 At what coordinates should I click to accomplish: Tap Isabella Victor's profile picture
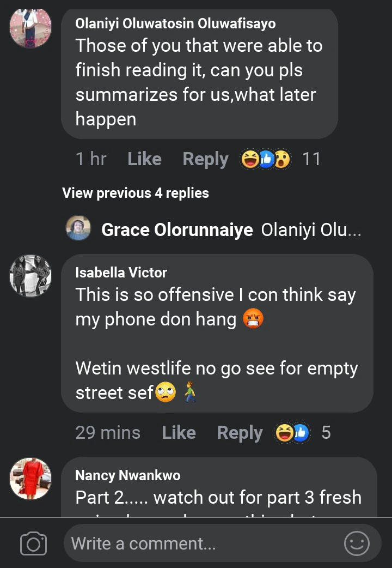click(x=30, y=276)
